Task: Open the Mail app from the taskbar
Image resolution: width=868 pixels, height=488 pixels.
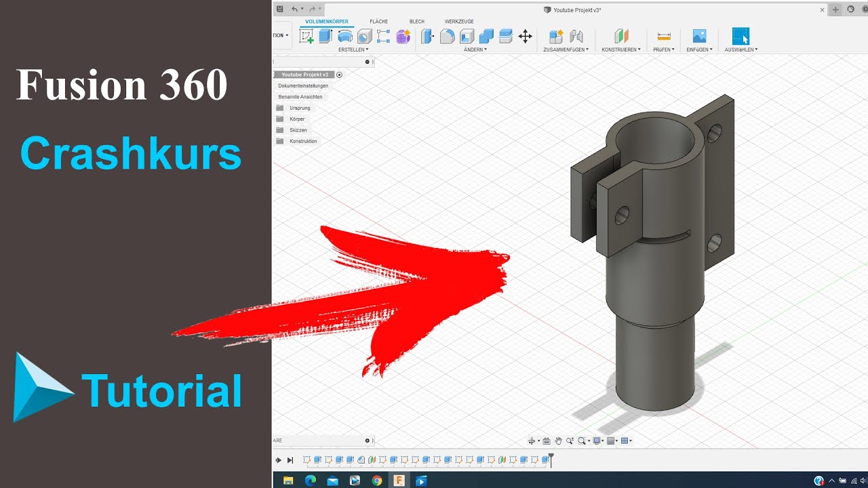Action: pos(332,481)
